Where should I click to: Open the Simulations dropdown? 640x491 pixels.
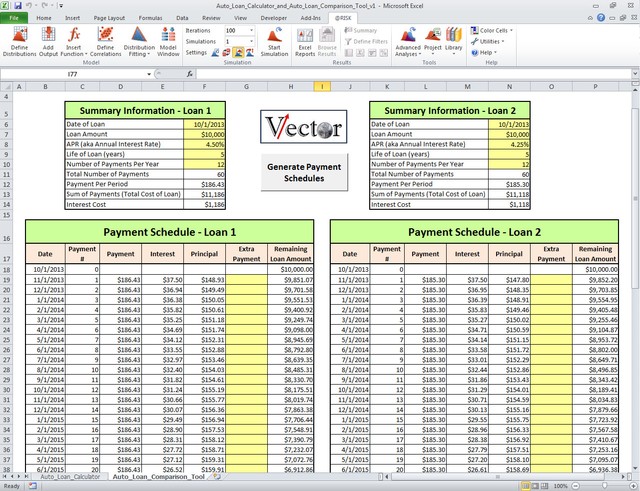click(x=251, y=42)
